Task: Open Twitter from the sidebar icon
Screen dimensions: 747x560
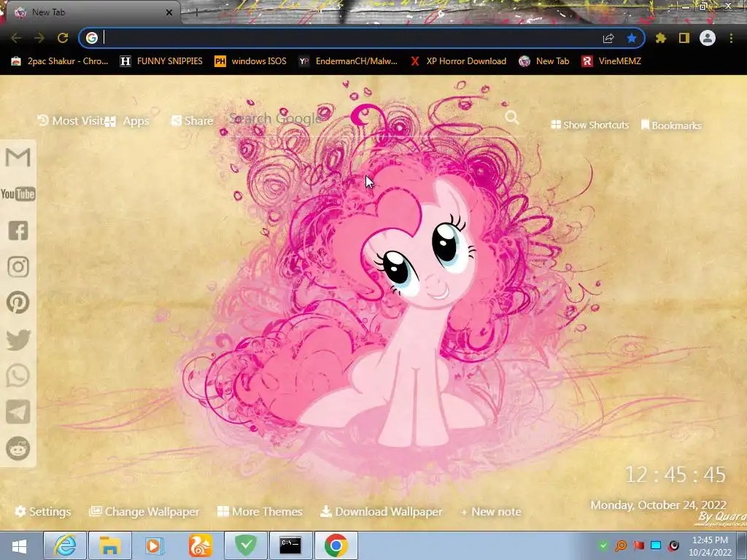Action: point(18,340)
